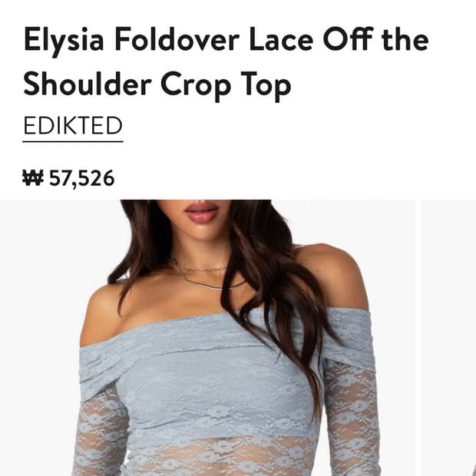Click the word 'Elysia' in the heading
Screen dimensions: 476x476
pos(64,41)
